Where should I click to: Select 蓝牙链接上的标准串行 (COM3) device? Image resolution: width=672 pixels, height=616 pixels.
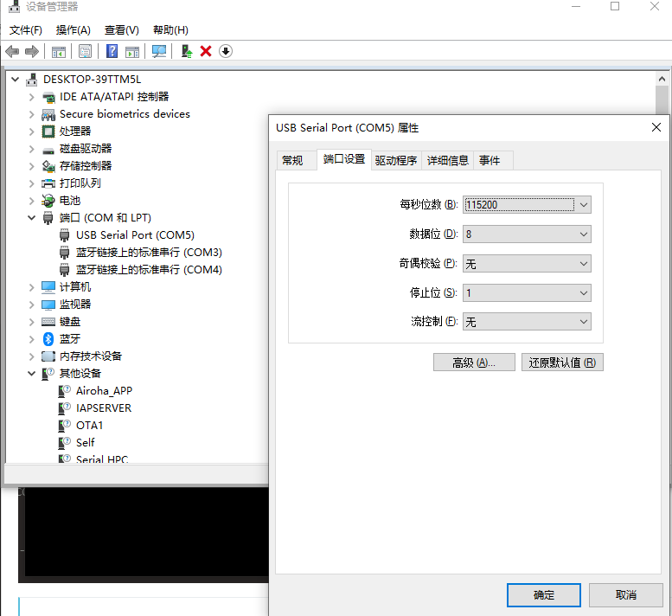(149, 253)
